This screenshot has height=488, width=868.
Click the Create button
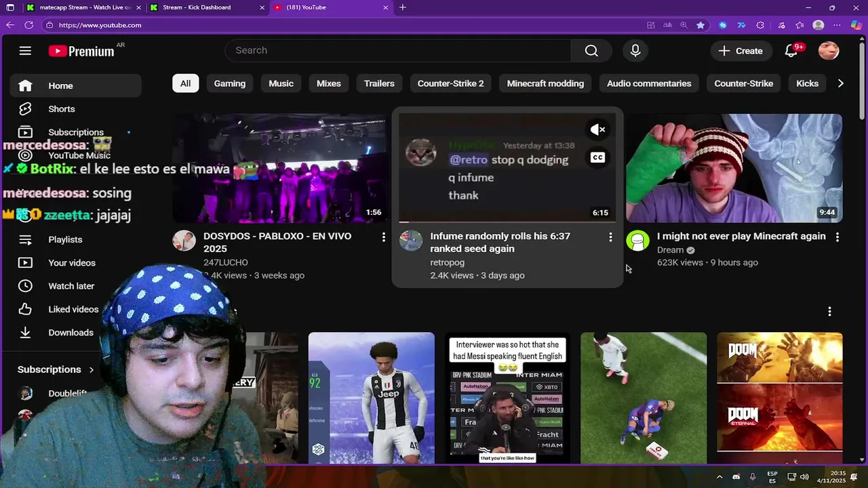pos(741,51)
